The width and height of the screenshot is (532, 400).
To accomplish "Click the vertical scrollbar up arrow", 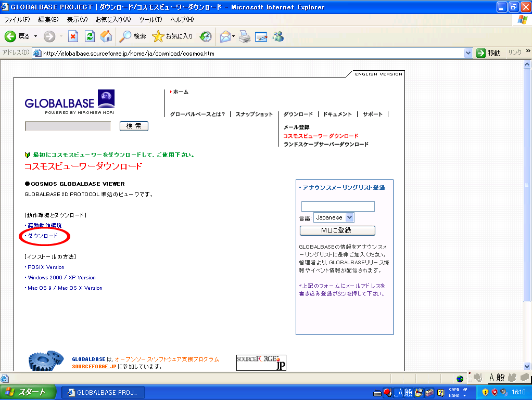I will tap(527, 64).
